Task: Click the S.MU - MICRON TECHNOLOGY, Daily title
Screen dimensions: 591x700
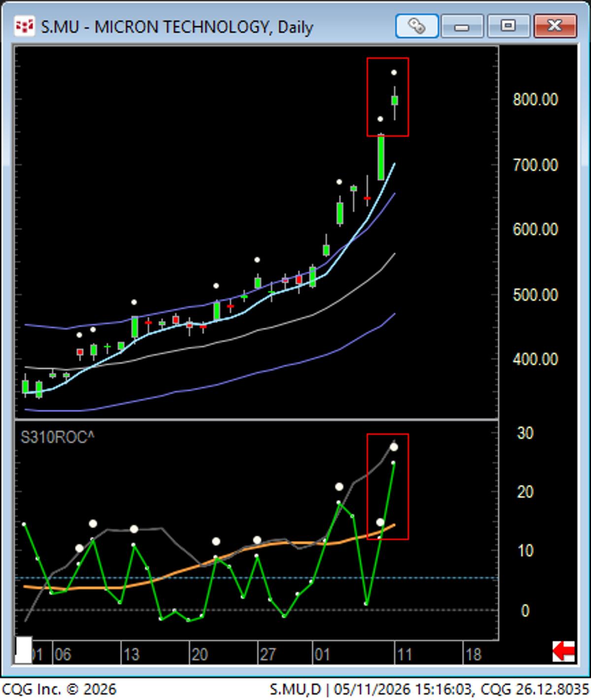Action: click(x=177, y=27)
